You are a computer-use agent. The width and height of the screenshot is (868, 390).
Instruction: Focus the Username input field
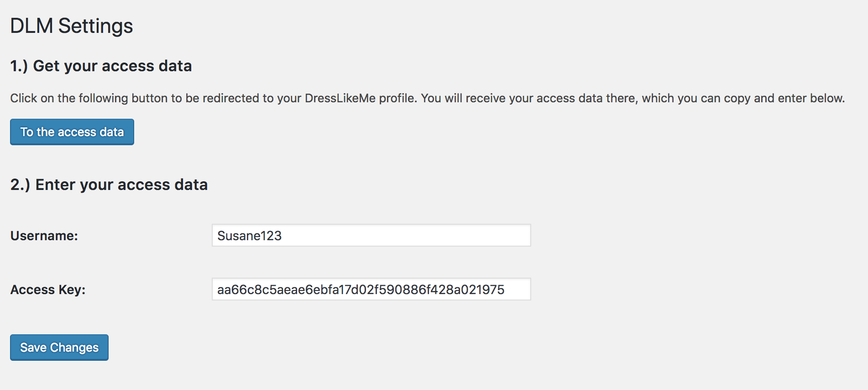(371, 235)
